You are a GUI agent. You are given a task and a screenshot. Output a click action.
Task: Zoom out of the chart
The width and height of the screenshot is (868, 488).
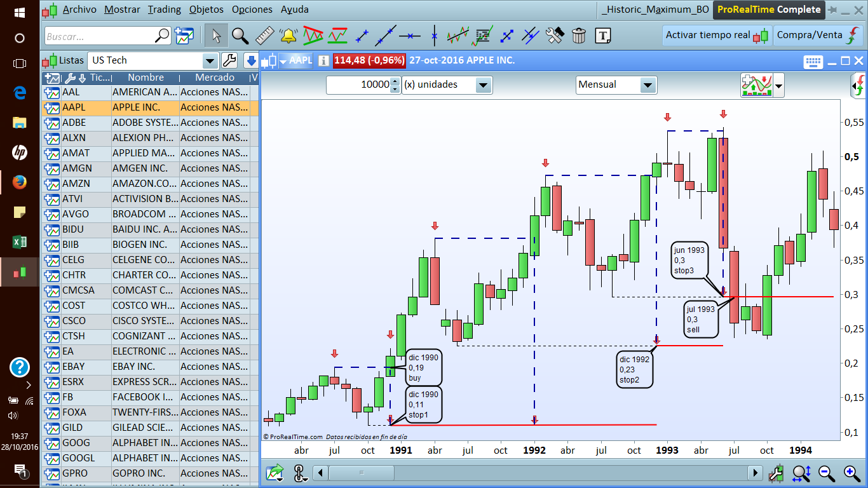826,473
